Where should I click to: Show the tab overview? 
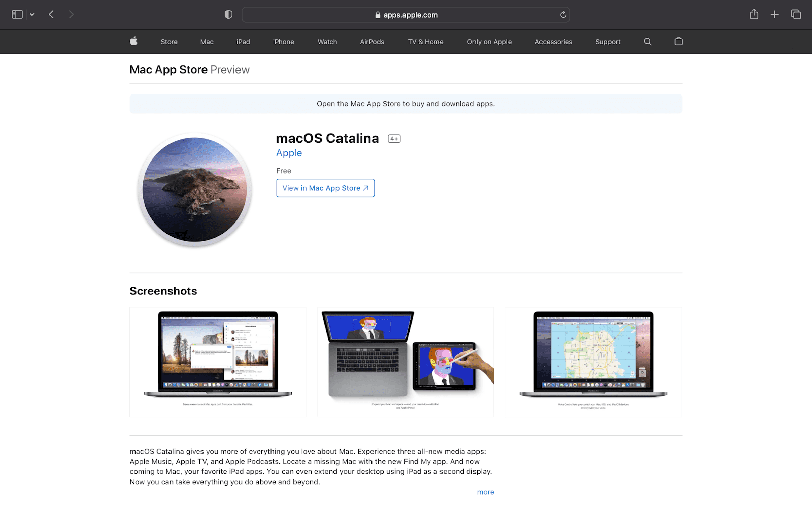coord(796,15)
